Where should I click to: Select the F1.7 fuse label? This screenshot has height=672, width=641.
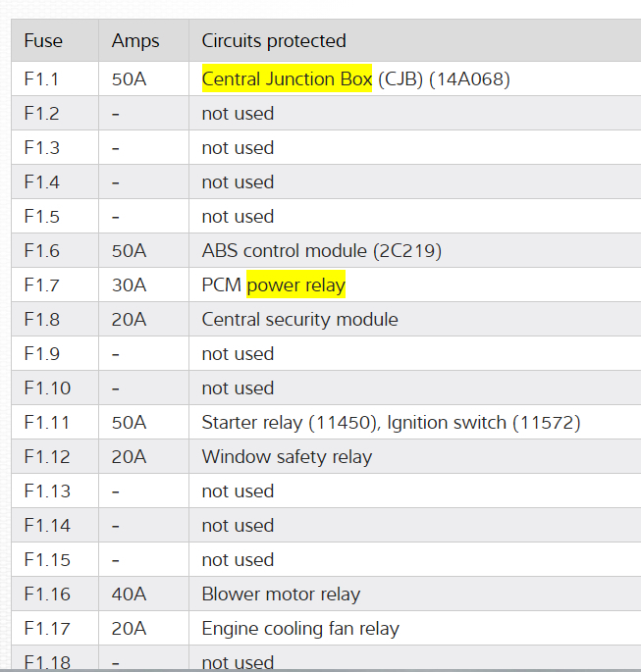(x=41, y=285)
